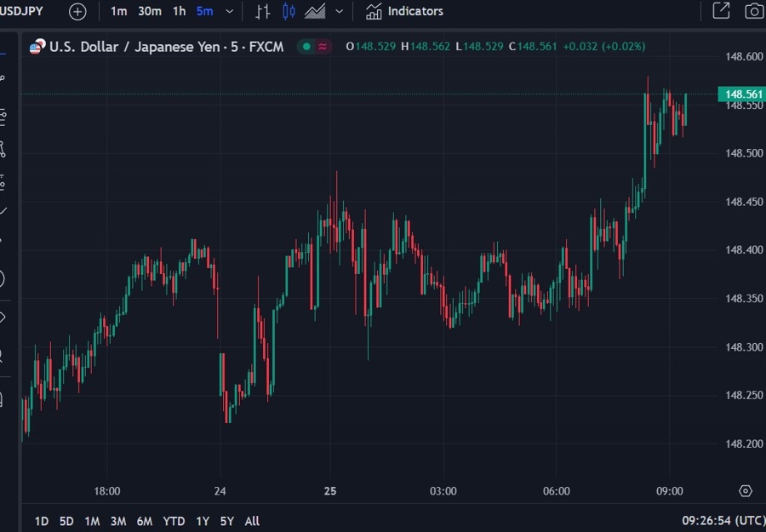
Task: Click the 148.500 price axis label
Action: [x=744, y=153]
